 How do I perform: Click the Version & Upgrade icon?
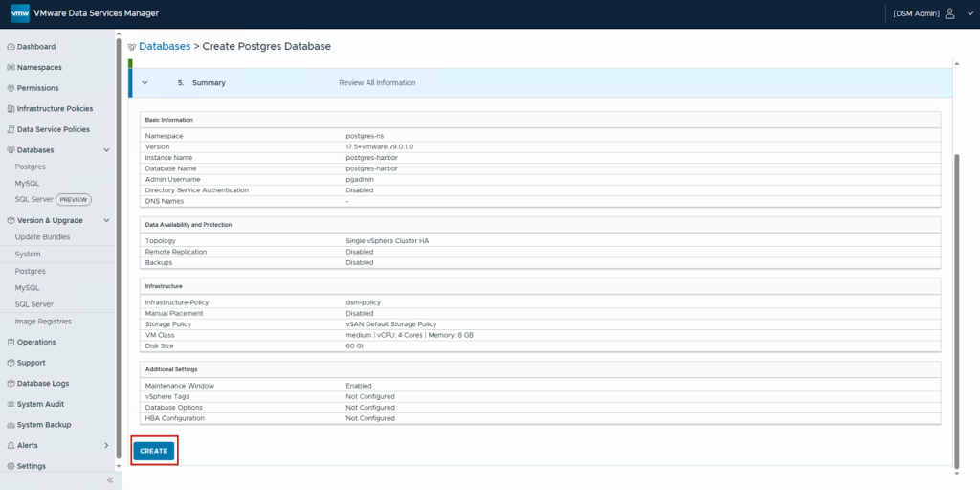point(11,221)
